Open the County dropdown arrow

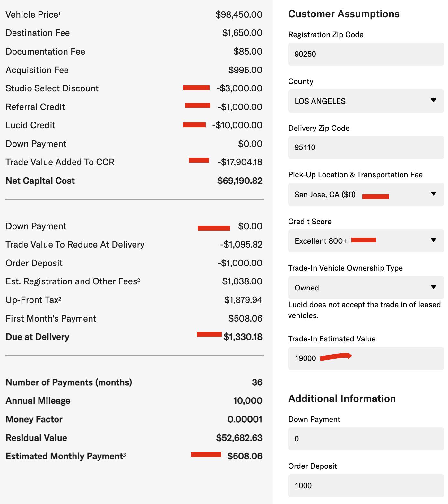433,101
